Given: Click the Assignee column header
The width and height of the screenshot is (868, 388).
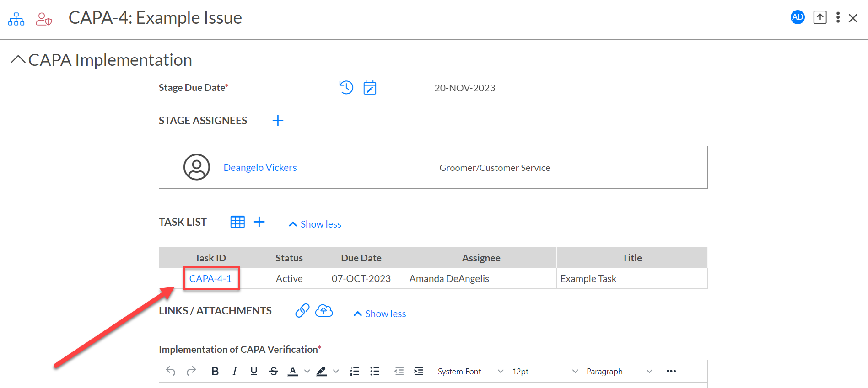Looking at the screenshot, I should click(x=481, y=258).
